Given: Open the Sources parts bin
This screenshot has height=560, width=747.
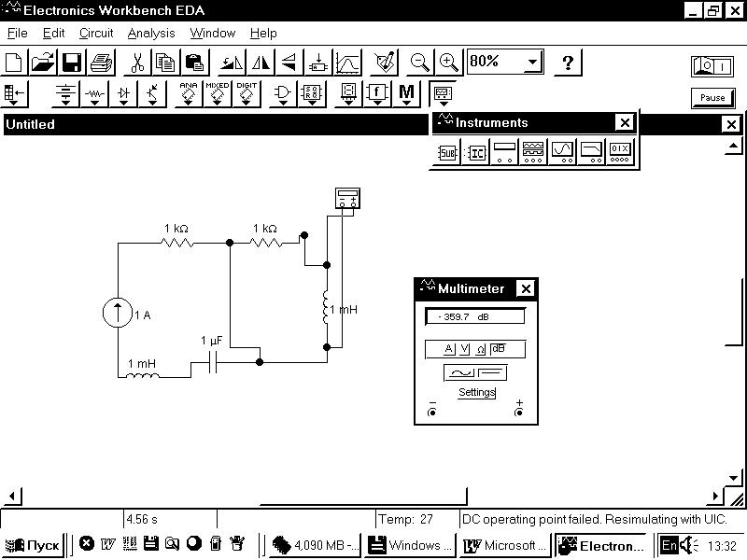Looking at the screenshot, I should click(x=65, y=93).
